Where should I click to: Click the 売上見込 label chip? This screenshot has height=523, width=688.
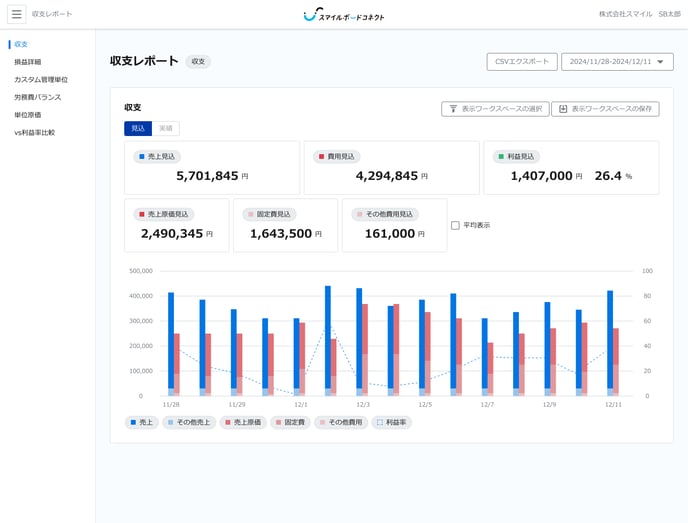[157, 157]
